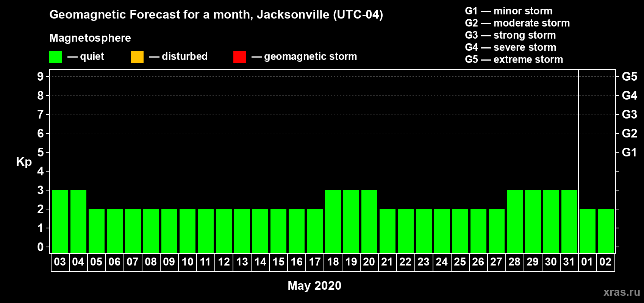This screenshot has height=303, width=644.
Task: Click the G1 label on right axis
Action: (x=629, y=152)
